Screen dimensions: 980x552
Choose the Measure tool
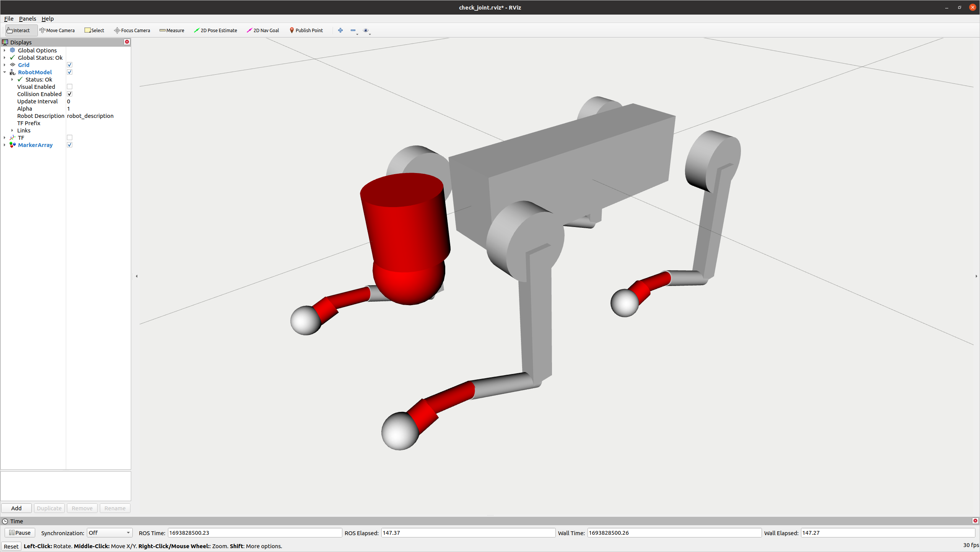pos(172,30)
